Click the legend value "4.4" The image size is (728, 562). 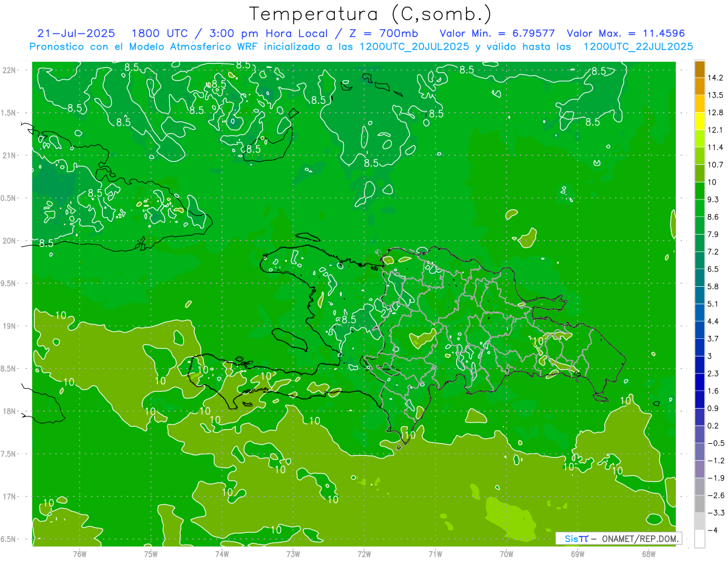(x=713, y=321)
